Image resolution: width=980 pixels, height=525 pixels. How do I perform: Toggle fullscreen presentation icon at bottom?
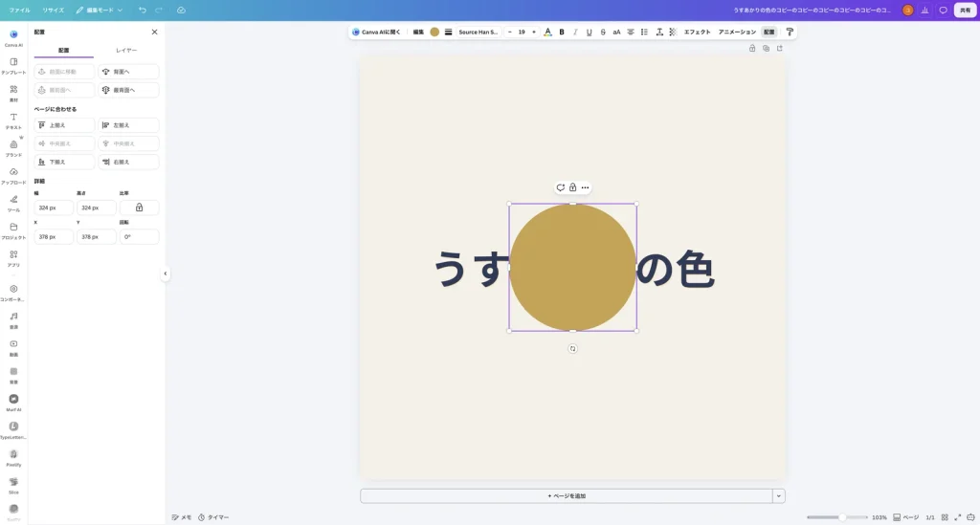pyautogui.click(x=957, y=517)
